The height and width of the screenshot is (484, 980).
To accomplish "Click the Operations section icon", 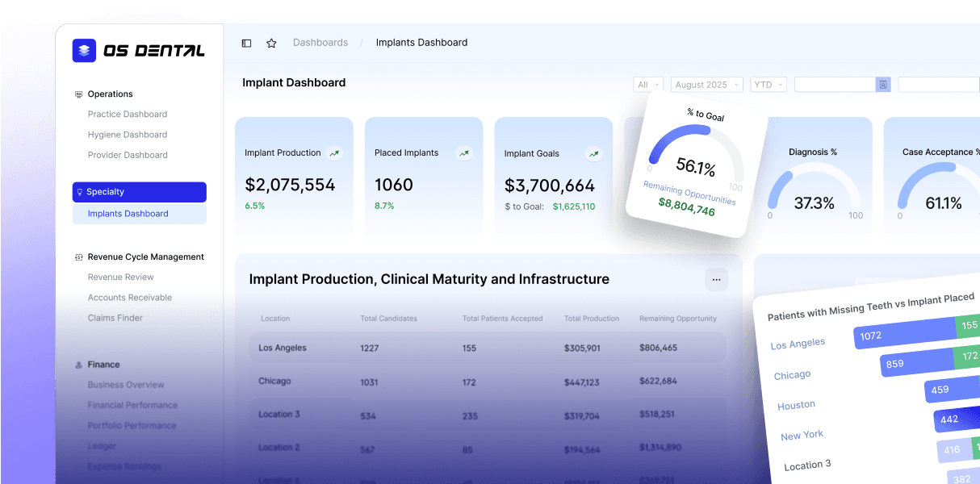I will pyautogui.click(x=78, y=94).
